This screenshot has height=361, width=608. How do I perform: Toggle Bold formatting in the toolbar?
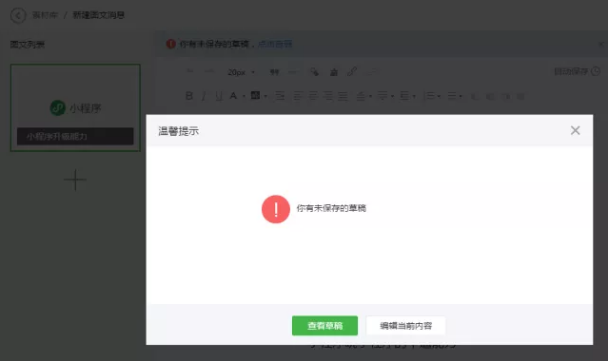[x=189, y=96]
